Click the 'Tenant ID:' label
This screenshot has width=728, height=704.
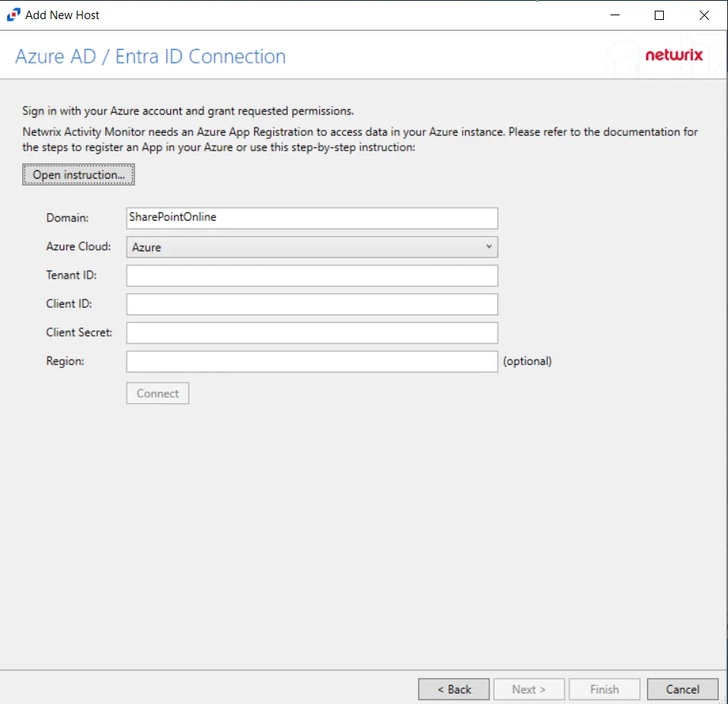coord(72,275)
